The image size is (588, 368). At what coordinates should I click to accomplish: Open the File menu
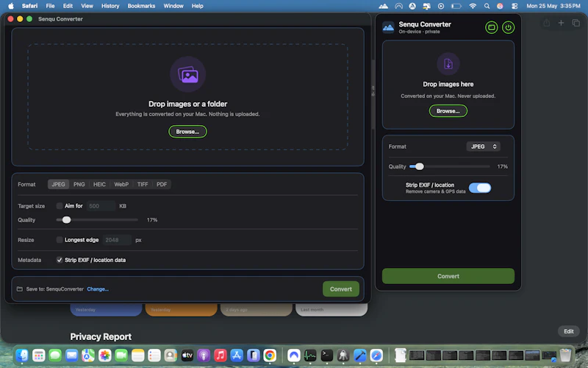50,6
